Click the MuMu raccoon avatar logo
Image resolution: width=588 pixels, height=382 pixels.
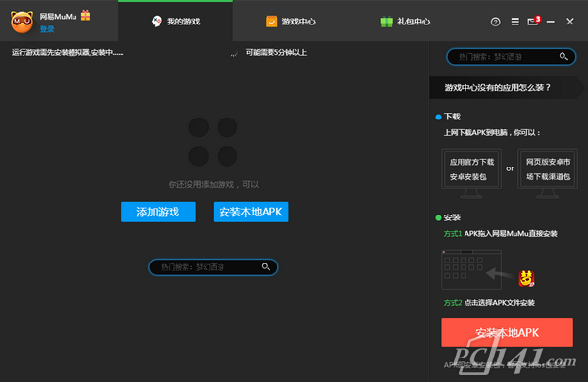click(22, 22)
